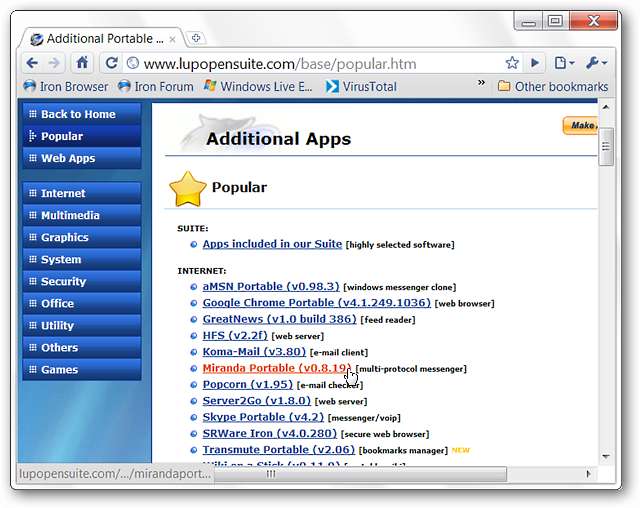Expand the bookmarks overflow chevron
Viewport: 640px width, 508px height.
click(482, 85)
